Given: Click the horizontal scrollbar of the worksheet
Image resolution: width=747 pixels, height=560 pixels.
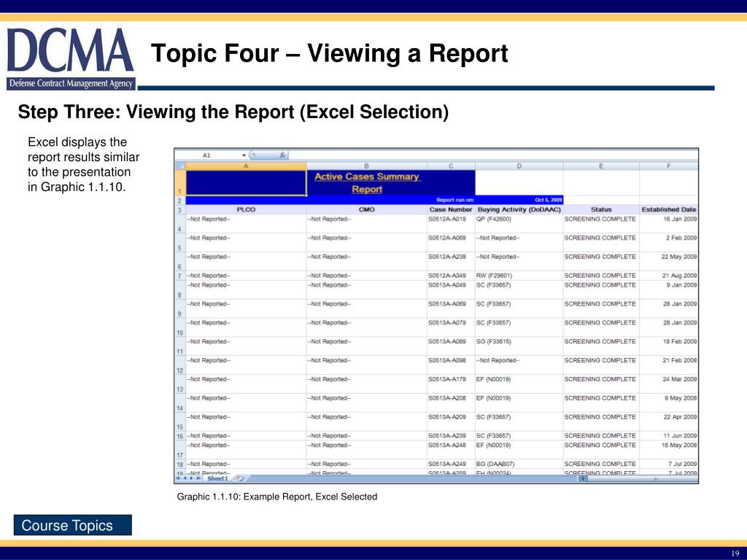Looking at the screenshot, I should (x=638, y=478).
